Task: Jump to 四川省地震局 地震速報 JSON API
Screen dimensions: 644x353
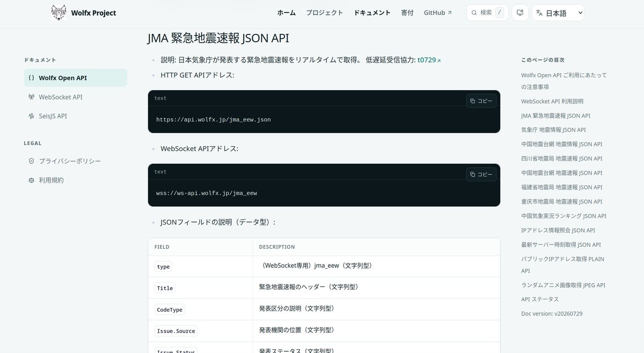Action: pyautogui.click(x=562, y=159)
